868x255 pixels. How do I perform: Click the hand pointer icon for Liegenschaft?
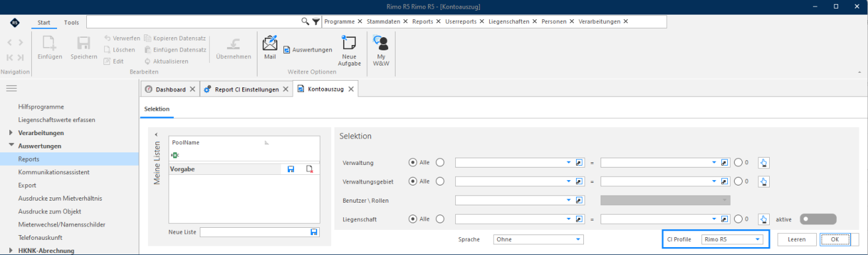(763, 219)
